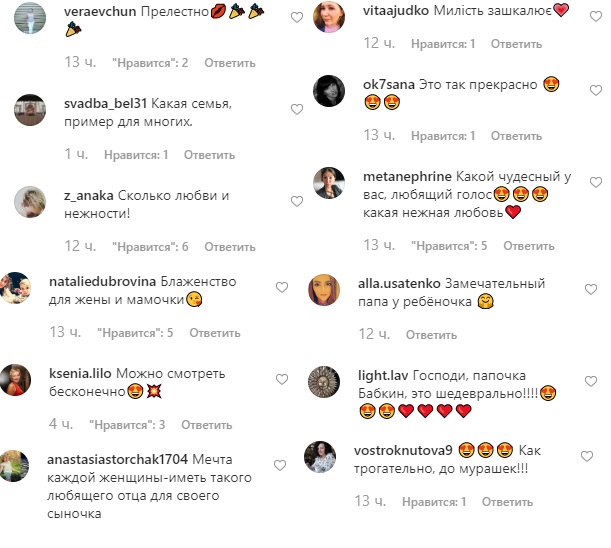Like vitaajudko's comment heart icon
611x548 pixels.
click(x=596, y=16)
